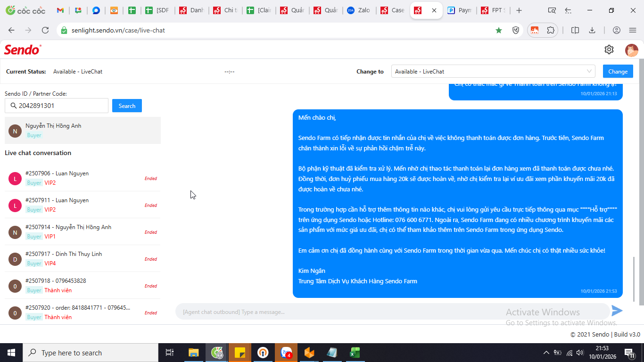644x362 pixels.
Task: Open the Windows Start menu
Action: [x=11, y=353]
